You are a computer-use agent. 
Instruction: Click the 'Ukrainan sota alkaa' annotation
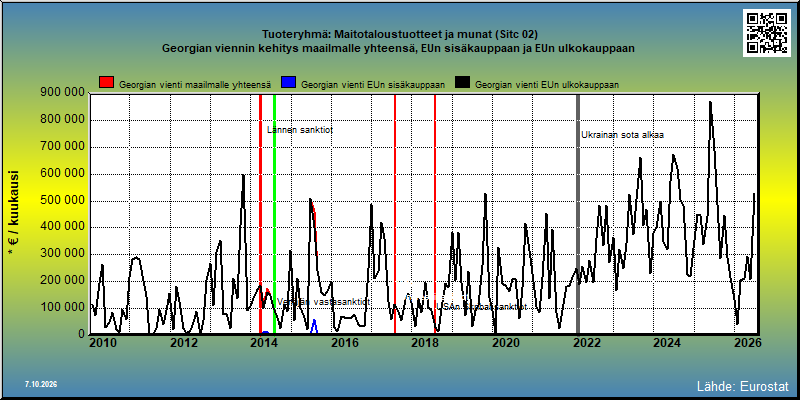[x=622, y=135]
